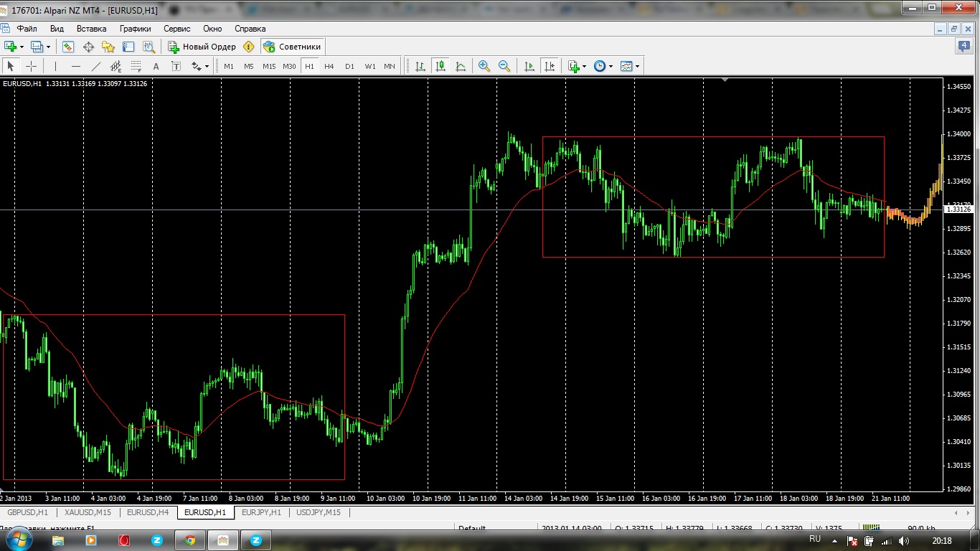Viewport: 980px width, 551px height.
Task: Open the Вид menu
Action: [x=57, y=29]
